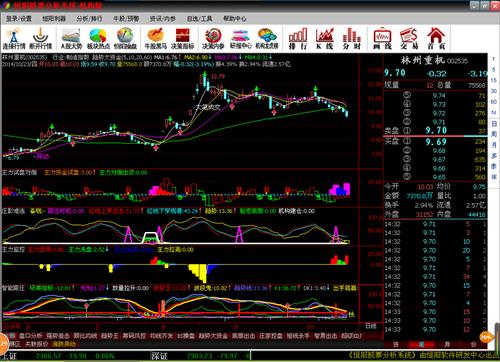The height and width of the screenshot is (362, 500).
Task: Click the 连接行情 antenna toolbar icon
Action: (x=14, y=38)
